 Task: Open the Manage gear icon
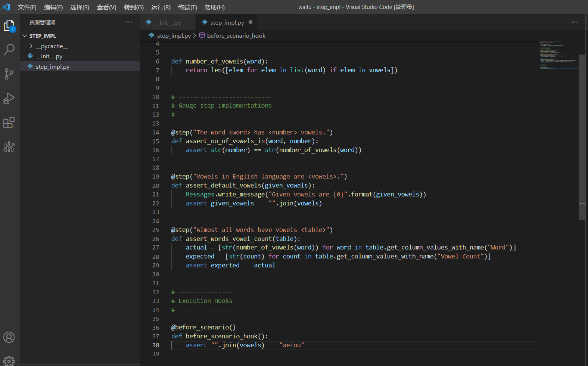tap(9, 361)
